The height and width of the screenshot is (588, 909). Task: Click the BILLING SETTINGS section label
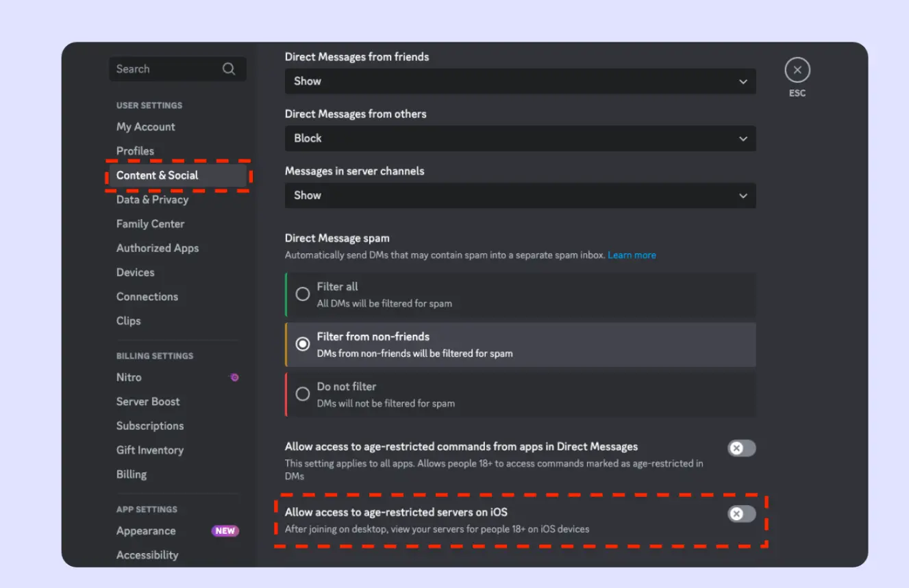(155, 356)
